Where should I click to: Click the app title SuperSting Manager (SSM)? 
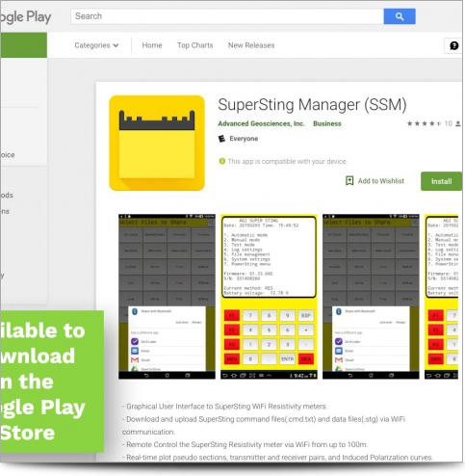coord(312,105)
